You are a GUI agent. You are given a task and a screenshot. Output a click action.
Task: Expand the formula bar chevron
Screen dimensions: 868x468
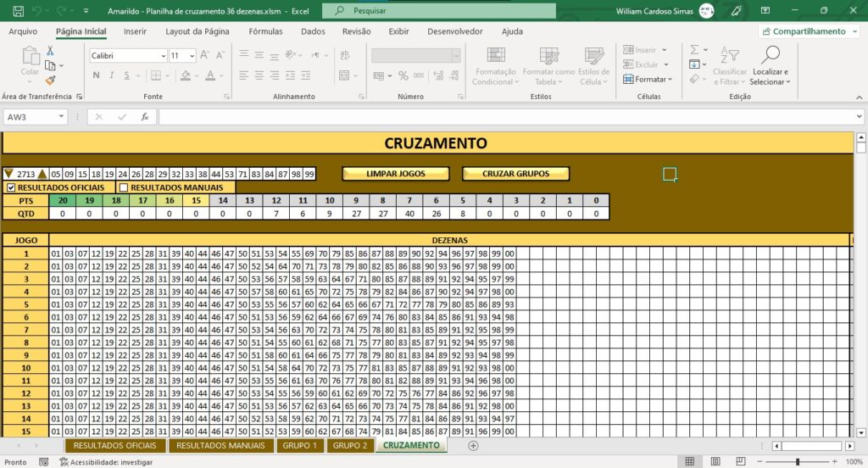pyautogui.click(x=860, y=116)
